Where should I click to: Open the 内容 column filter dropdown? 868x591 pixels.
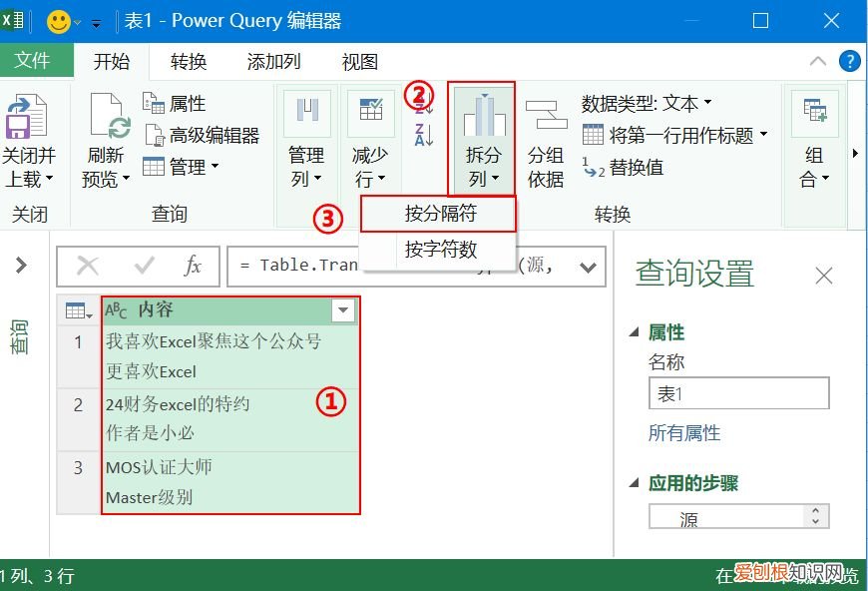[x=343, y=310]
